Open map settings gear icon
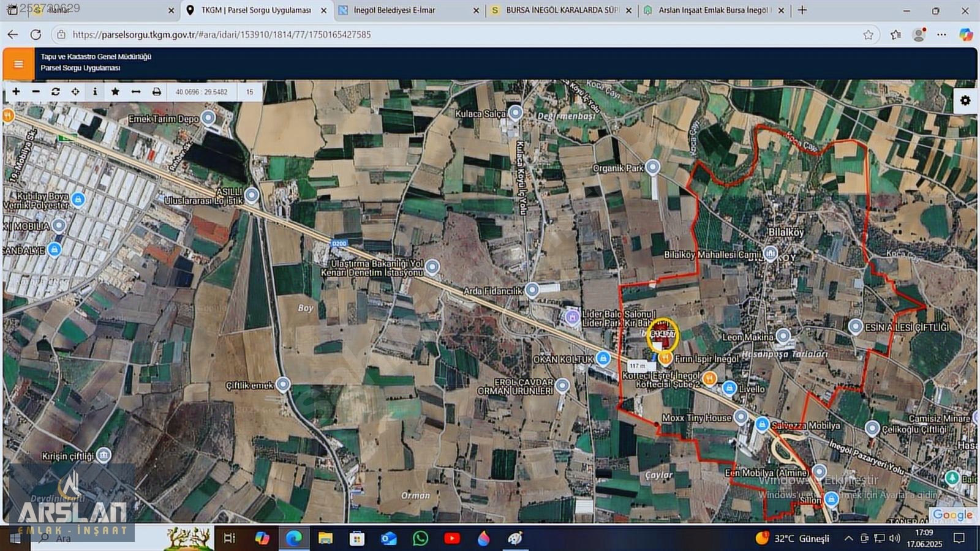The width and height of the screenshot is (980, 551). [x=965, y=100]
